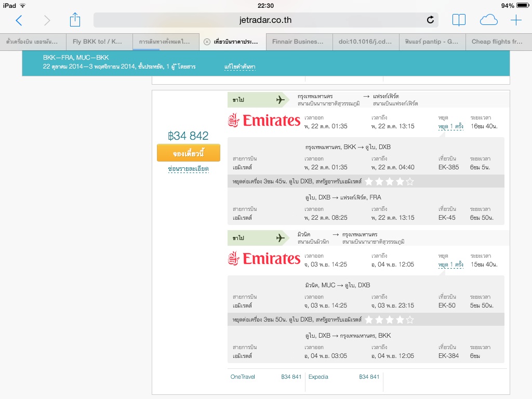Click airplane icon on Bangkok–Frankfurt header
Image resolution: width=532 pixels, height=399 pixels.
(280, 100)
